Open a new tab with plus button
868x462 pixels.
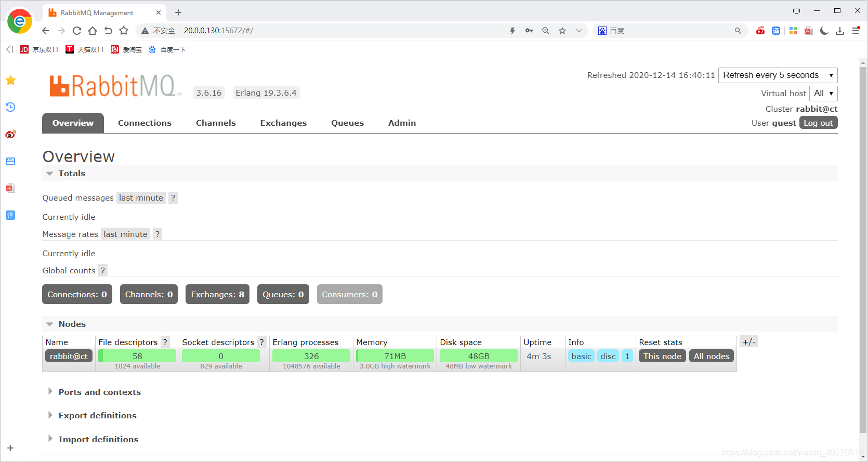(x=178, y=12)
